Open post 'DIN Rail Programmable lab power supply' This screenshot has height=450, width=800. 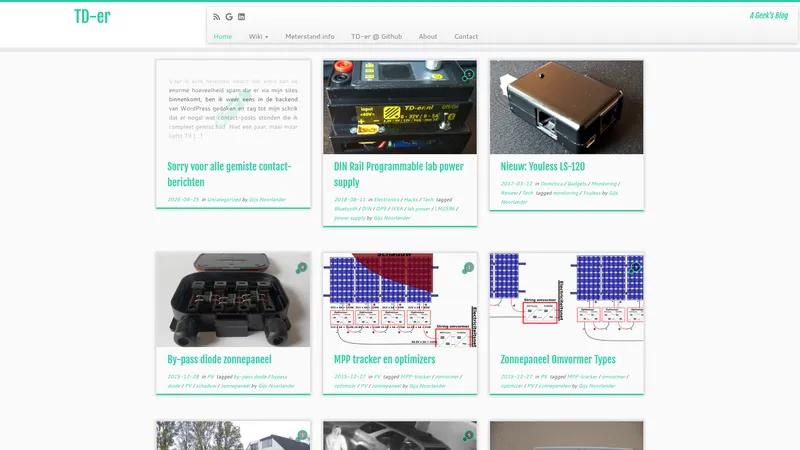coord(398,174)
